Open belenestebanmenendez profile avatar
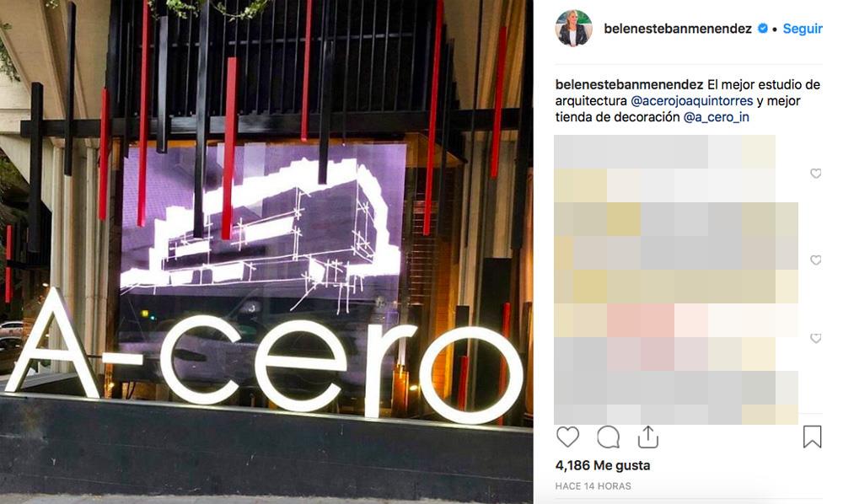843x504 pixels. point(573,28)
